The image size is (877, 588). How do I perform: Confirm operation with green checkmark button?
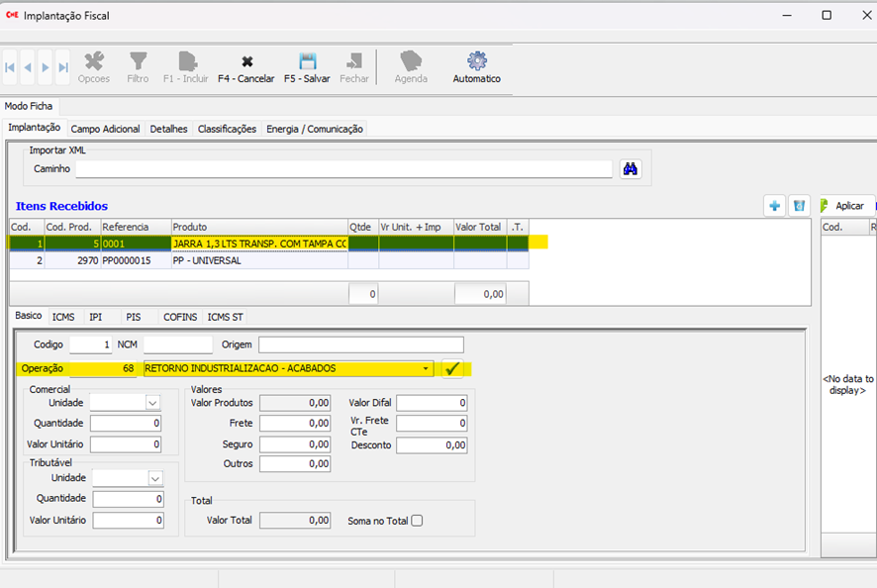pos(452,368)
